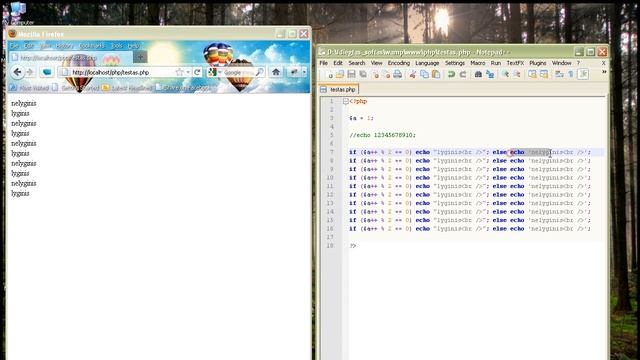Click the Close All toolbar icon

386,75
